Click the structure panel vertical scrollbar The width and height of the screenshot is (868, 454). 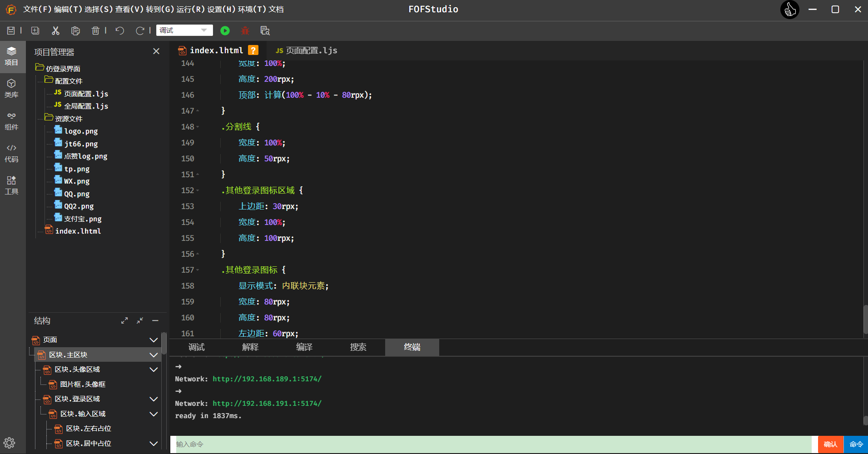pyautogui.click(x=164, y=344)
